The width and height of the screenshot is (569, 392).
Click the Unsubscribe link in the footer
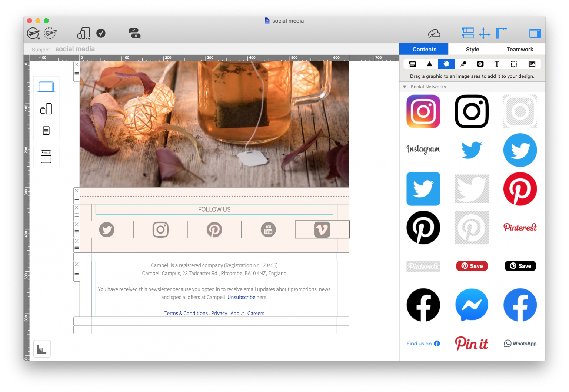click(241, 297)
